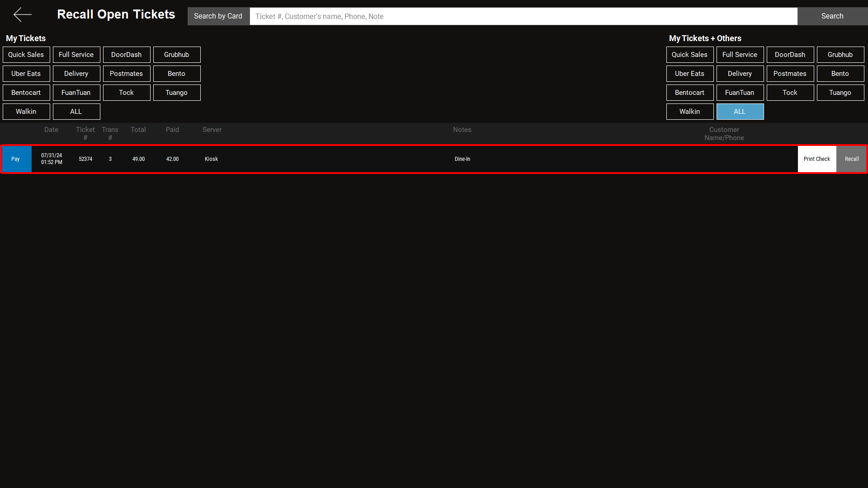The image size is (868, 488).
Task: Filter My Tickets by DoorDash
Action: click(127, 55)
